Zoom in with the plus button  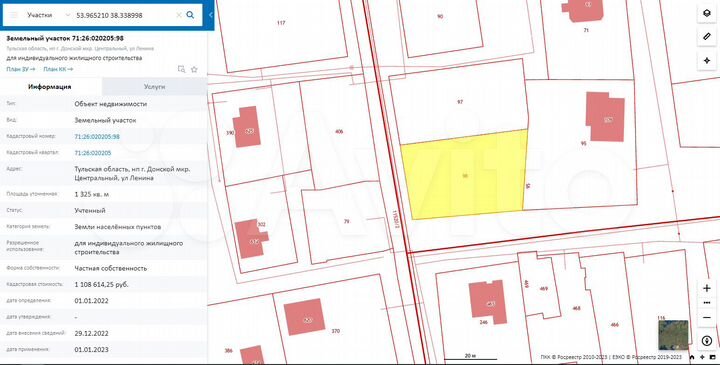click(707, 288)
